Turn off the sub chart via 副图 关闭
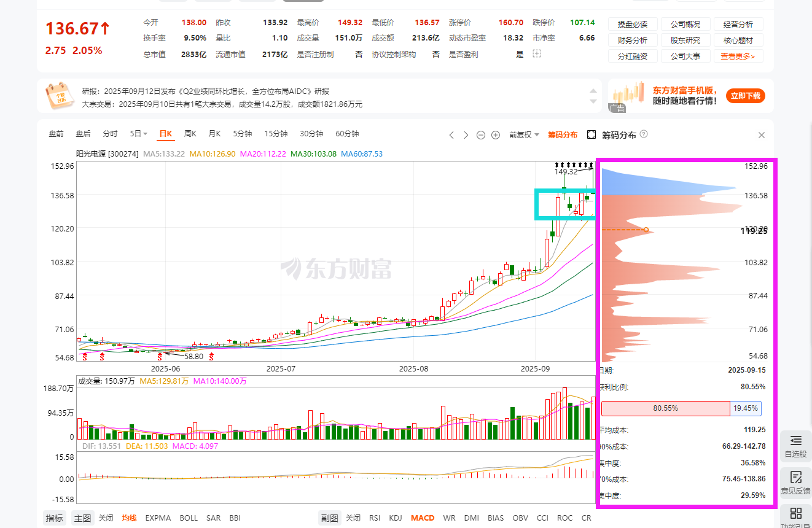This screenshot has height=528, width=812. click(353, 518)
